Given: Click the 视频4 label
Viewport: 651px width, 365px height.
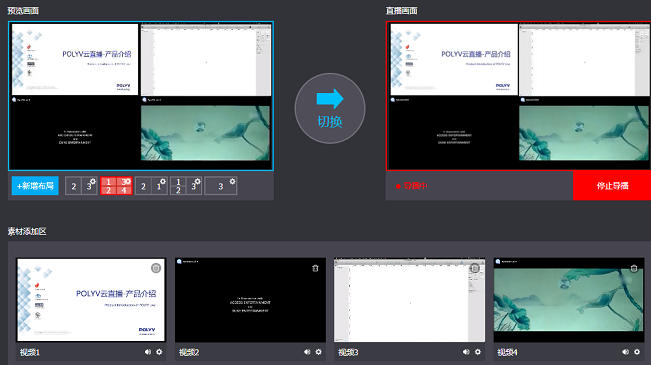Looking at the screenshot, I should (507, 352).
